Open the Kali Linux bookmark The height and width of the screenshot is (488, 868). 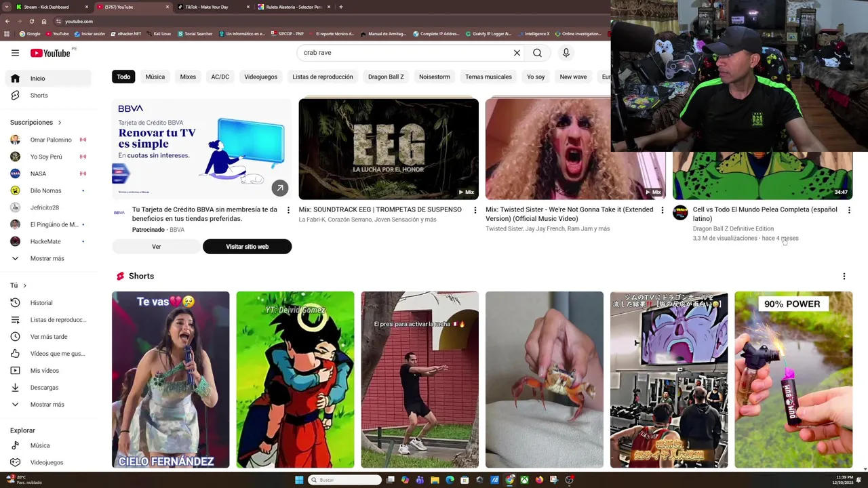click(x=159, y=34)
